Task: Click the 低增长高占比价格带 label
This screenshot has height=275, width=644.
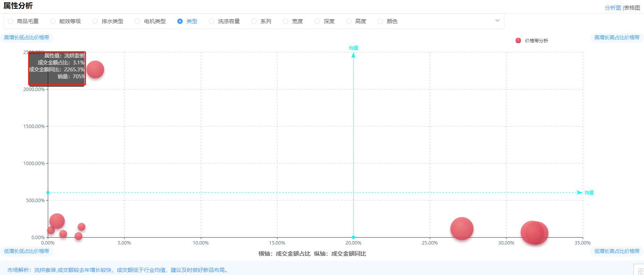Action: tap(617, 251)
